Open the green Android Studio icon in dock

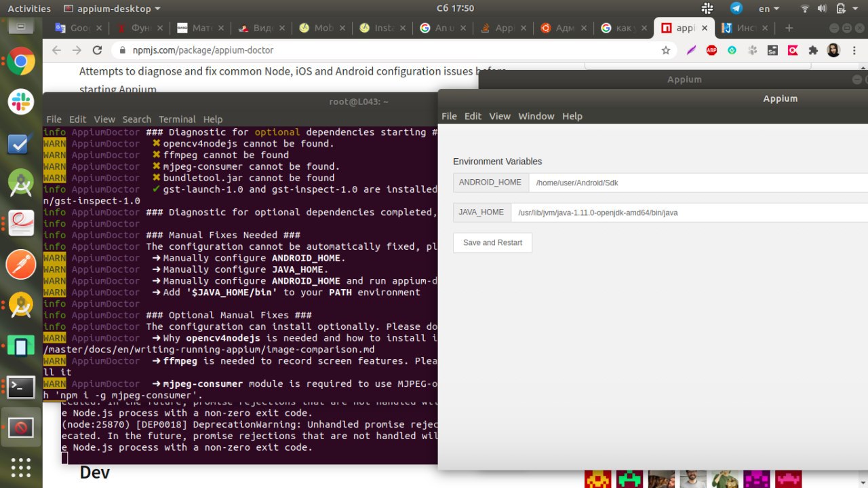click(21, 183)
